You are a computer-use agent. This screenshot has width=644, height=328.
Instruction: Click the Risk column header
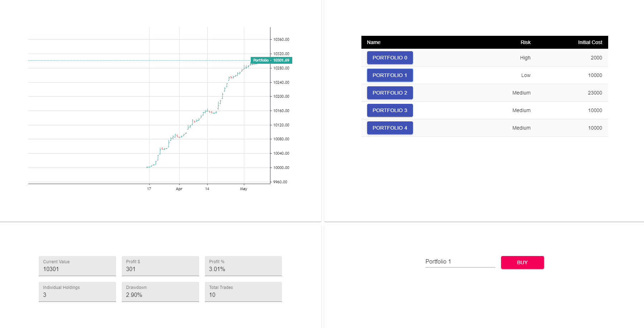click(525, 42)
